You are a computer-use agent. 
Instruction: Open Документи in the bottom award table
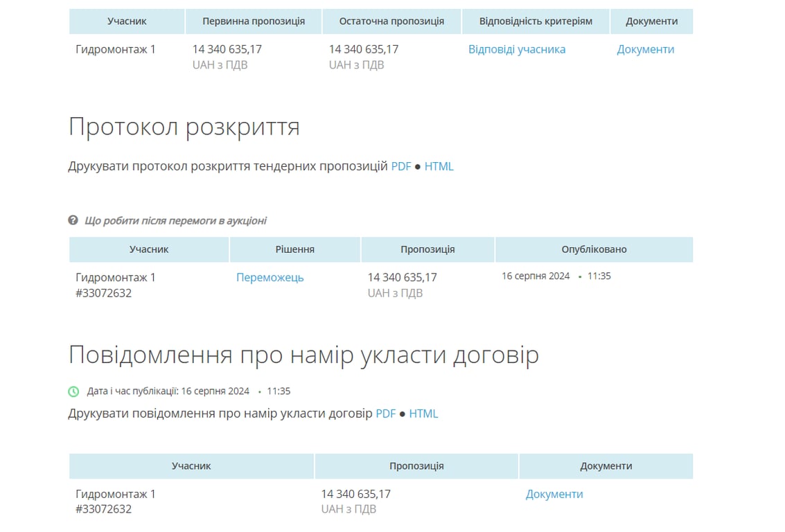point(554,493)
